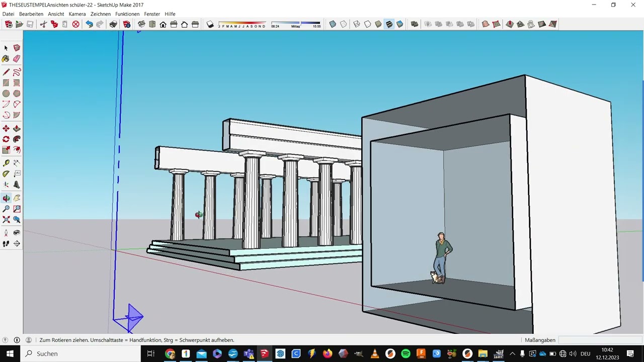Choose the Axes tool
Screen dimensions: 644x362
coord(6,185)
